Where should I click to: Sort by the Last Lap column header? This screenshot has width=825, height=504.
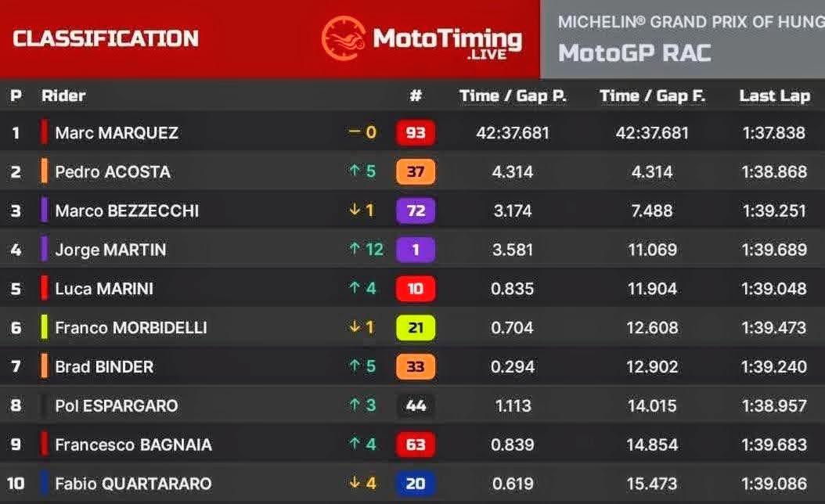coord(774,95)
